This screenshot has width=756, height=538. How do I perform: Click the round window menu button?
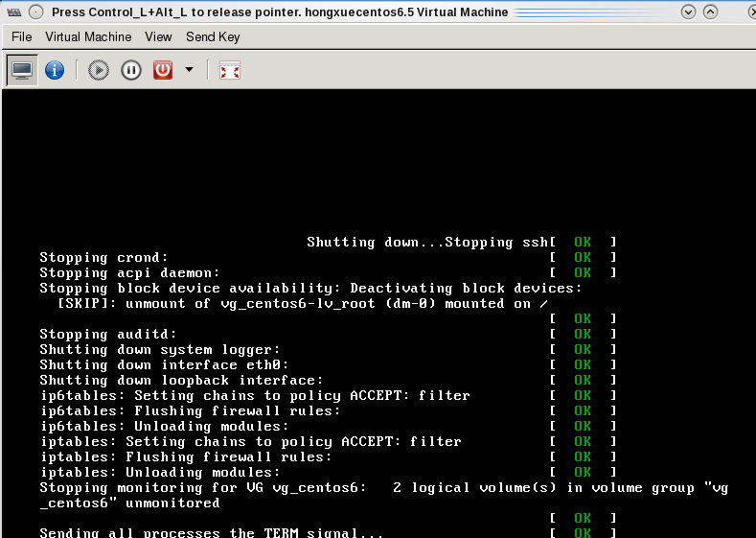(x=35, y=12)
